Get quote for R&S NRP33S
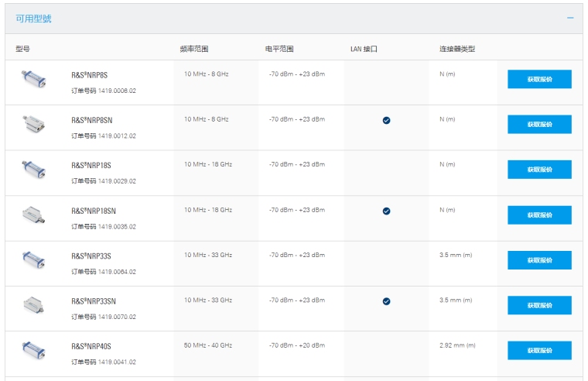Screen dimensions: 588x381 (539, 260)
